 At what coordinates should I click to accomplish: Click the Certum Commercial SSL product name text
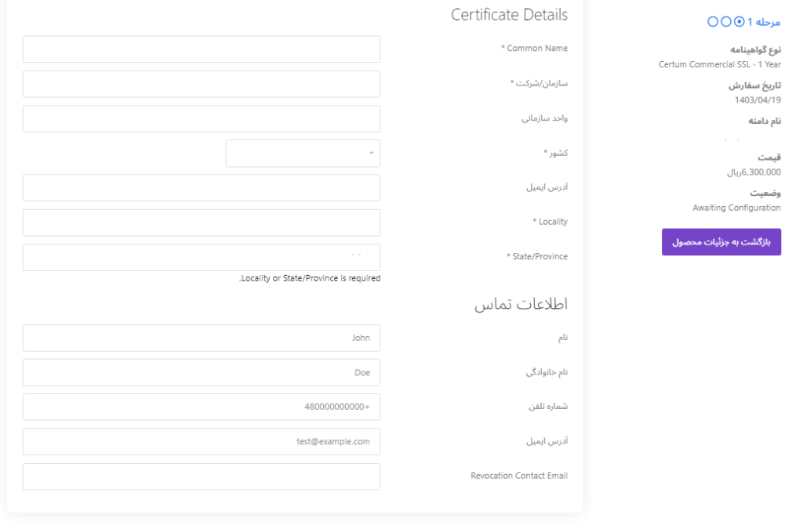click(x=719, y=65)
